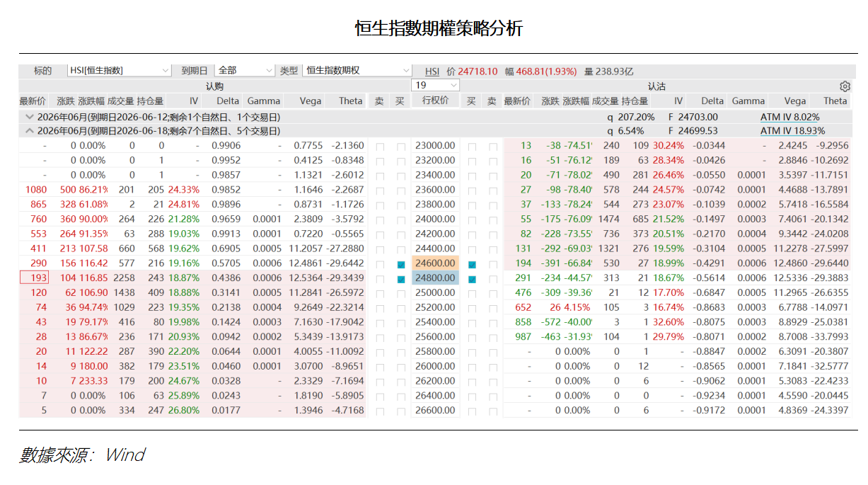The width and height of the screenshot is (868, 485).
Task: Expand the 2026-06-12 expiry group row
Action: 29,116
